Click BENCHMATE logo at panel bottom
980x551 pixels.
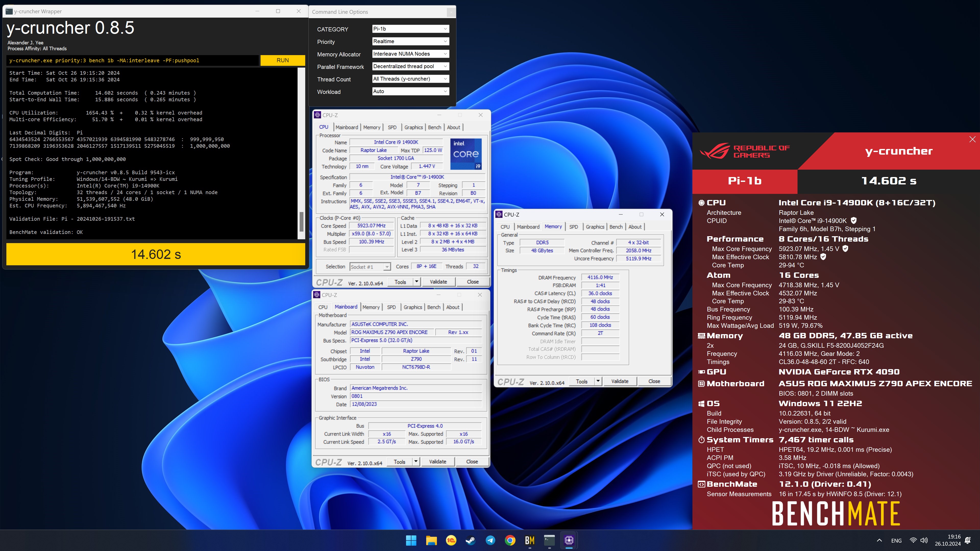click(836, 513)
